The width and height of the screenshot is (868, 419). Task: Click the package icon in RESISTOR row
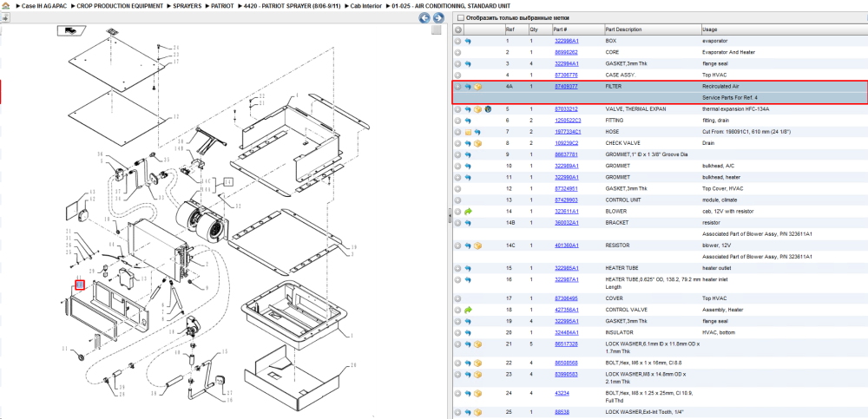477,246
